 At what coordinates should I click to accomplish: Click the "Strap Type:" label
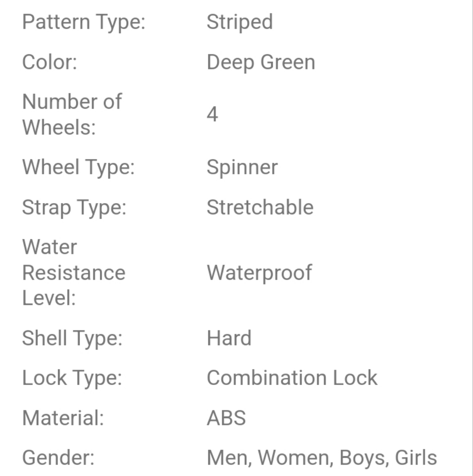pos(74,207)
